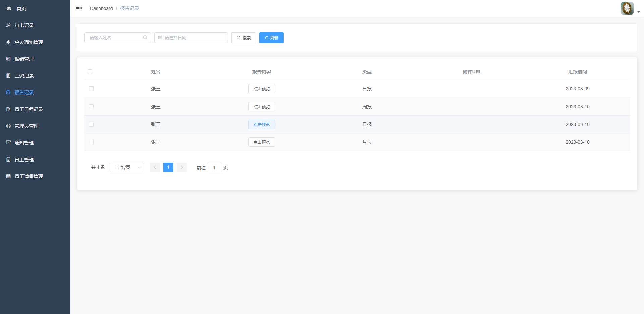This screenshot has width=644, height=314.
Task: Open the 5条/页 page size dropdown
Action: [x=126, y=167]
